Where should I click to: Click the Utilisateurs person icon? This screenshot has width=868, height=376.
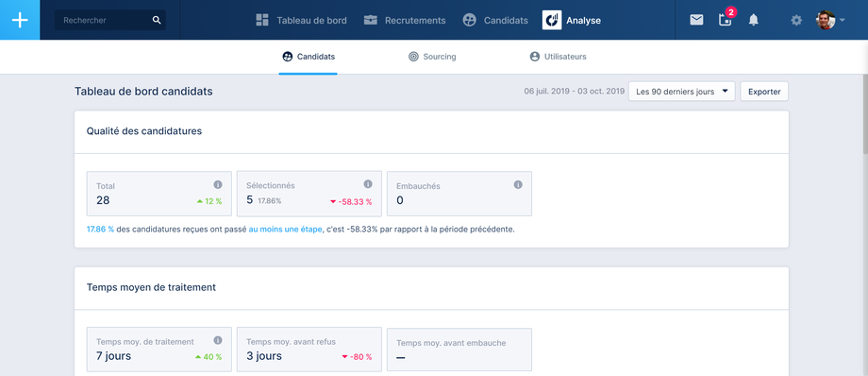(x=534, y=57)
